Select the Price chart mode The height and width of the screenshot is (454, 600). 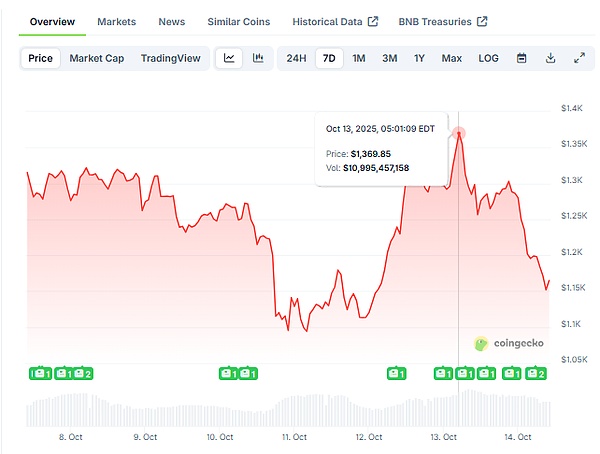[x=40, y=58]
